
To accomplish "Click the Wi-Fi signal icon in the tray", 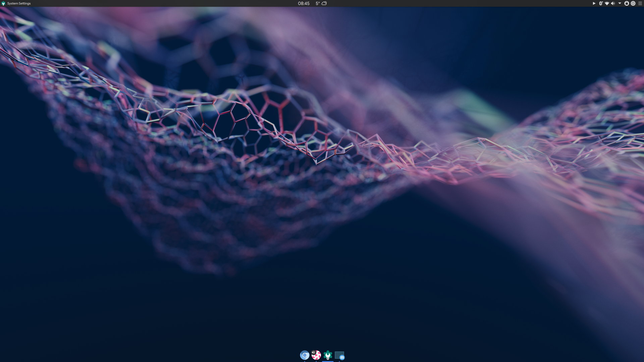I will click(606, 3).
